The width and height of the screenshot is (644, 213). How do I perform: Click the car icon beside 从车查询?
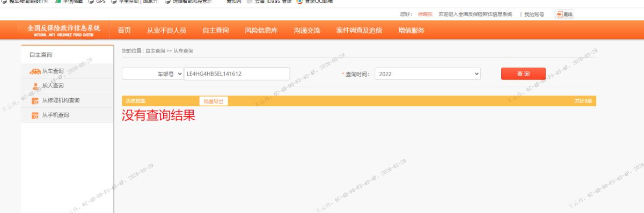coord(34,71)
